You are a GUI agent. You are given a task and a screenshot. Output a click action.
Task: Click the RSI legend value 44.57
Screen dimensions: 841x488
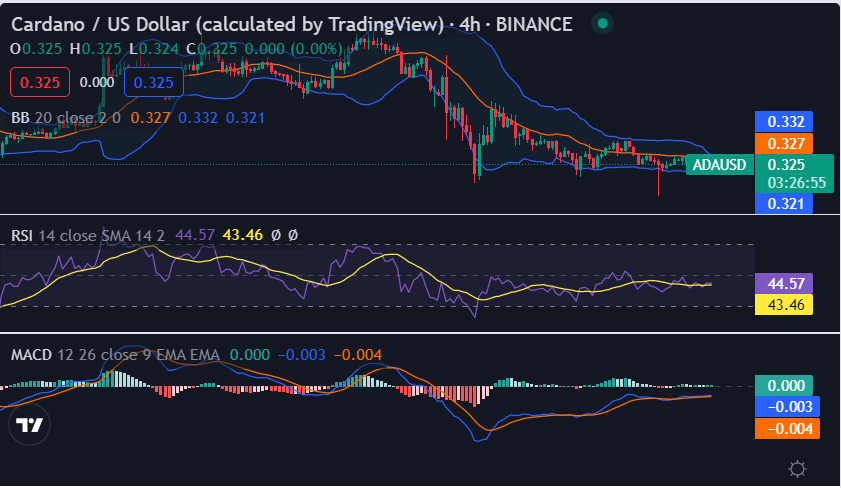click(x=195, y=235)
